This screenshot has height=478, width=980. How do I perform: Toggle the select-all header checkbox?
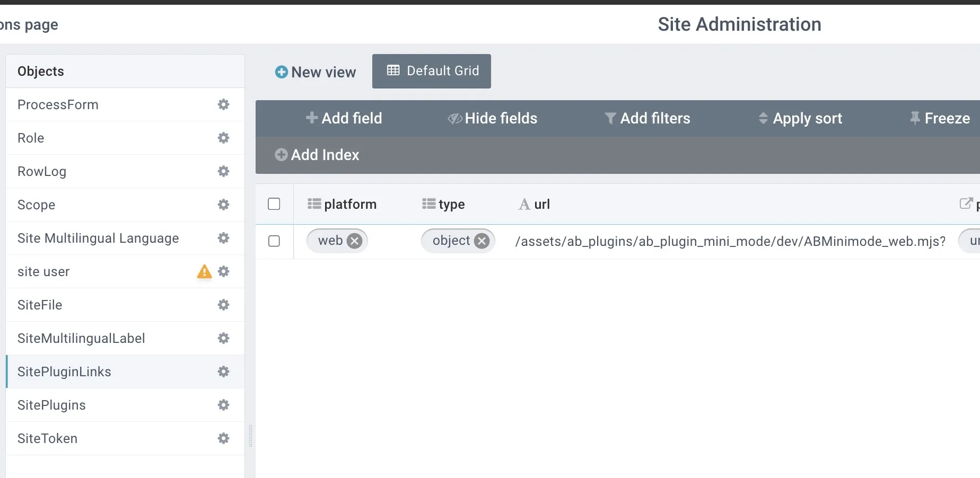[x=274, y=204]
